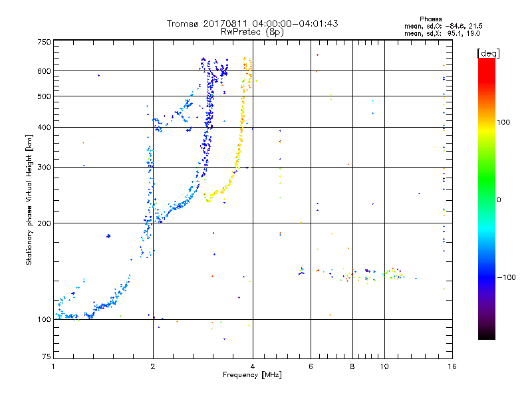The height and width of the screenshot is (399, 532).
Task: Click the 'RwPretec (8p)' subtitle
Action: pos(252,32)
